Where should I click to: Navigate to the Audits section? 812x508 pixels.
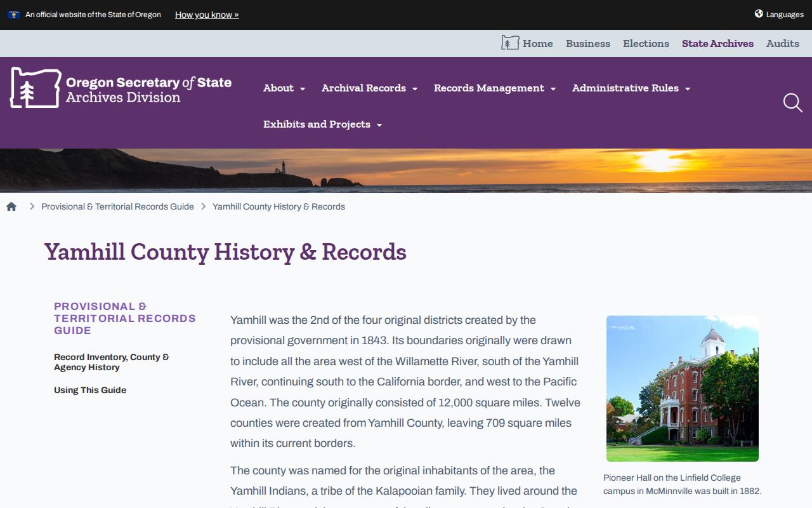[783, 44]
